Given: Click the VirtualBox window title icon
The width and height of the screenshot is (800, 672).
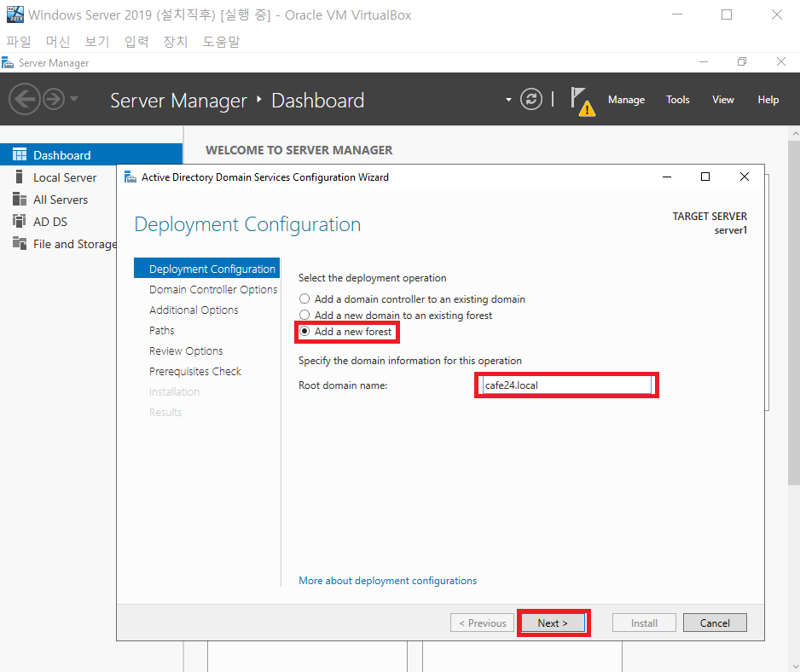Looking at the screenshot, I should click(x=14, y=14).
